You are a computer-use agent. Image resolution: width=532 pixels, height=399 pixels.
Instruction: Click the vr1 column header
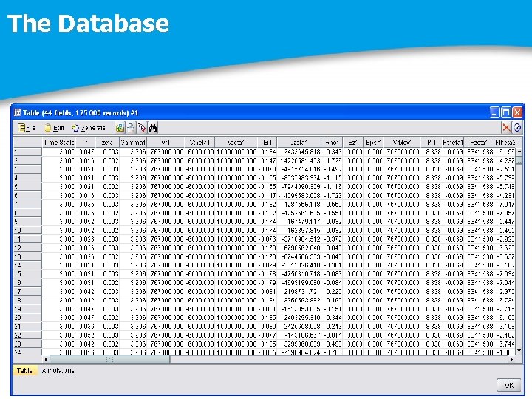coord(166,143)
